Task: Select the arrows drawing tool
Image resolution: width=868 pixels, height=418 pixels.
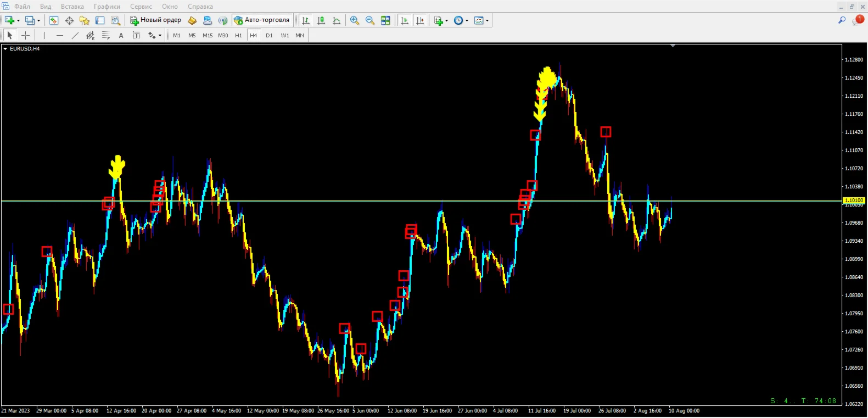Action: [152, 35]
